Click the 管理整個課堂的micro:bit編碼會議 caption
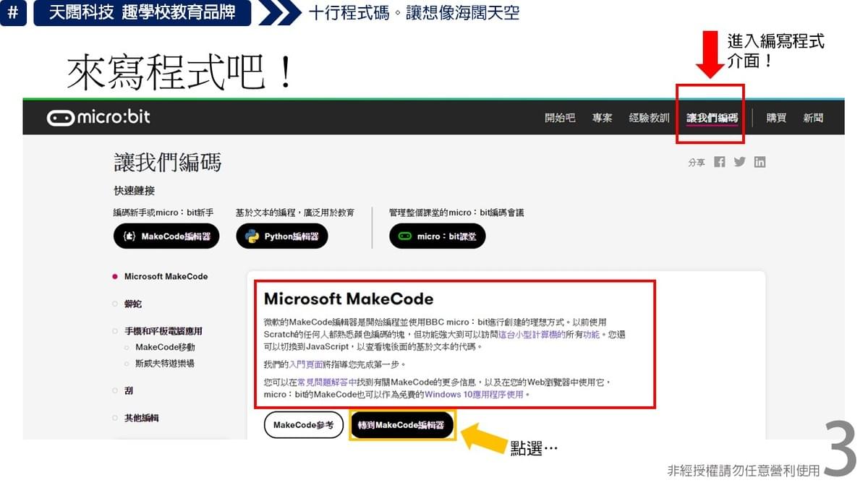Viewport: 868px width, 488px height. [x=456, y=213]
